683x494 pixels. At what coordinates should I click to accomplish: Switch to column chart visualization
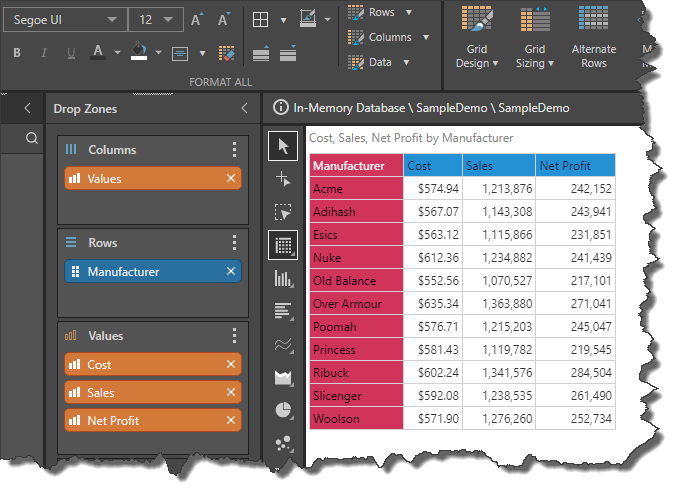tap(283, 278)
